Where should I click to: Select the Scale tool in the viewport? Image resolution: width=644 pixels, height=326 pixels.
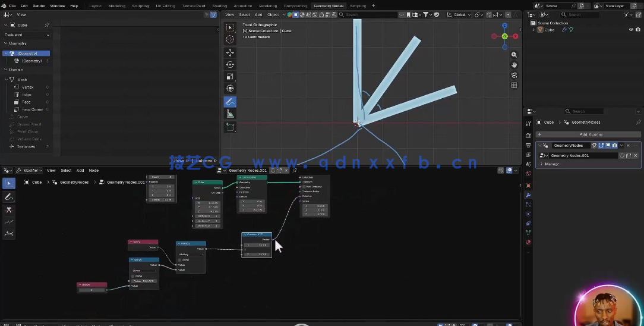tap(230, 77)
